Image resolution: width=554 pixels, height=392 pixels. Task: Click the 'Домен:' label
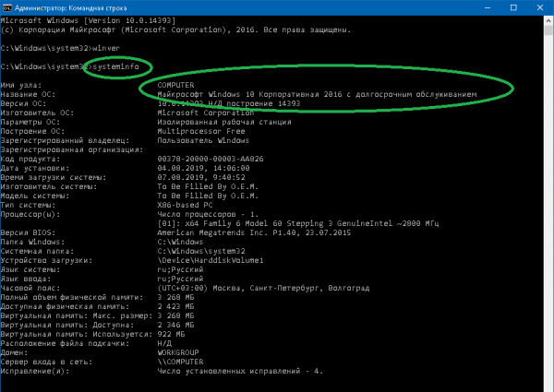tap(14, 352)
